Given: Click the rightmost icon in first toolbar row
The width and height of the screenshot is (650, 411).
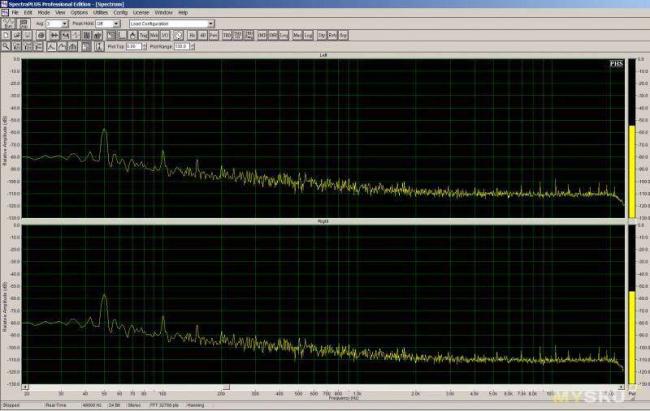Looking at the screenshot, I should tap(343, 36).
